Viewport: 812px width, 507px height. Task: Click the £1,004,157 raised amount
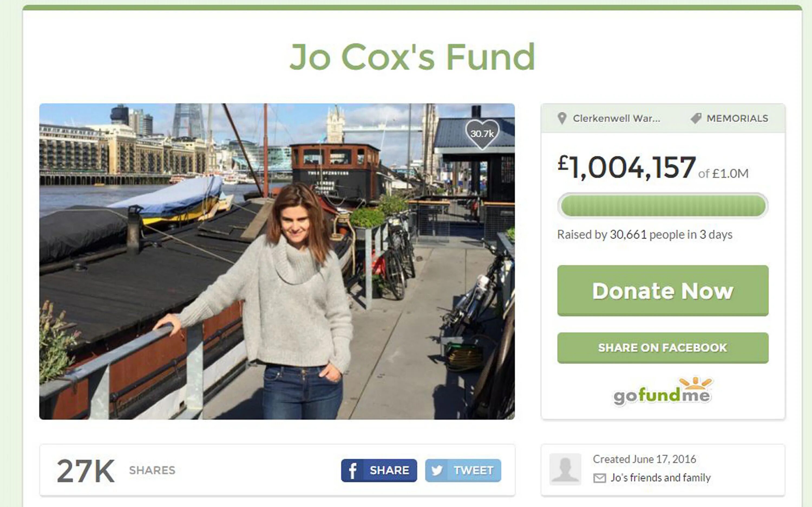(x=627, y=167)
